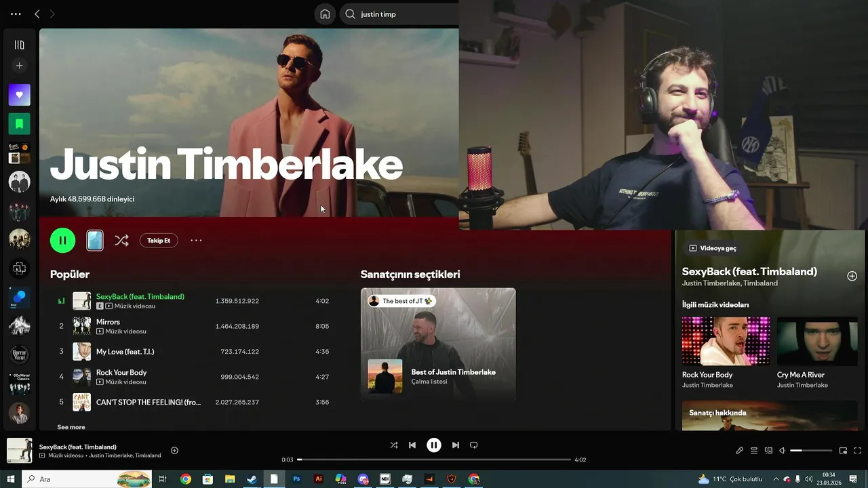Open Task View on the taskbar
The width and height of the screenshot is (868, 488).
click(163, 479)
